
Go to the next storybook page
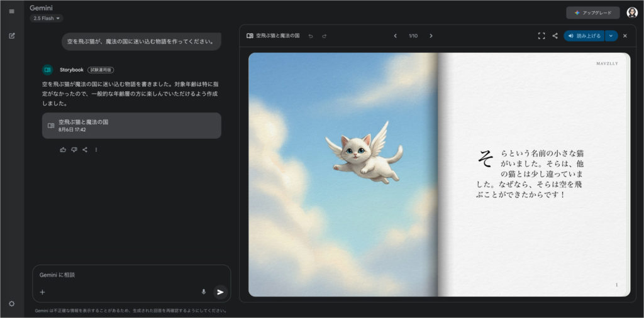431,36
